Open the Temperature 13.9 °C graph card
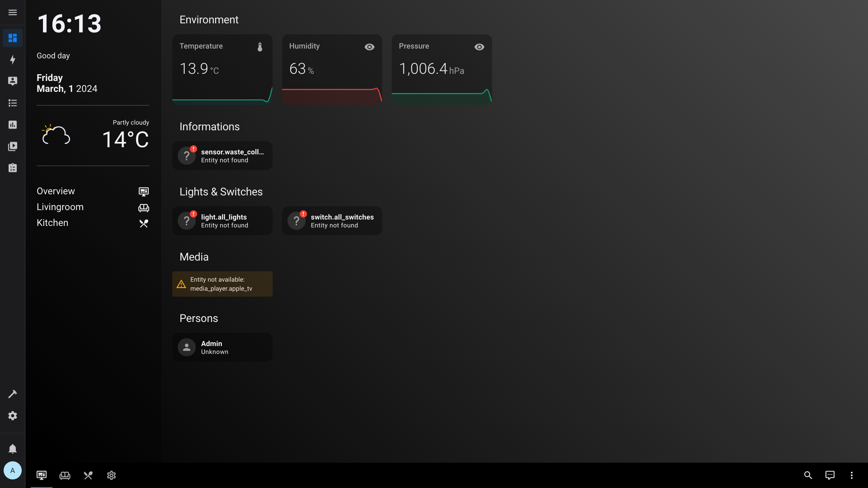This screenshot has width=868, height=488. (222, 70)
